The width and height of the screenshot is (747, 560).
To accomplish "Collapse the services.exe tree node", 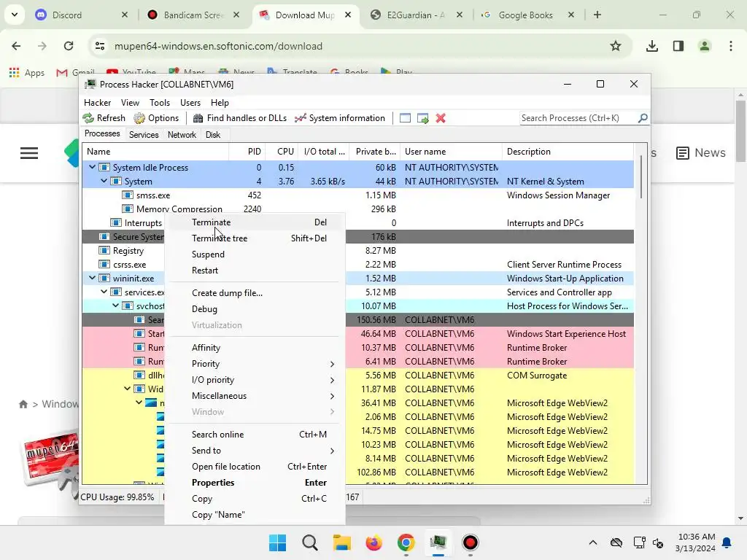I will pyautogui.click(x=104, y=292).
